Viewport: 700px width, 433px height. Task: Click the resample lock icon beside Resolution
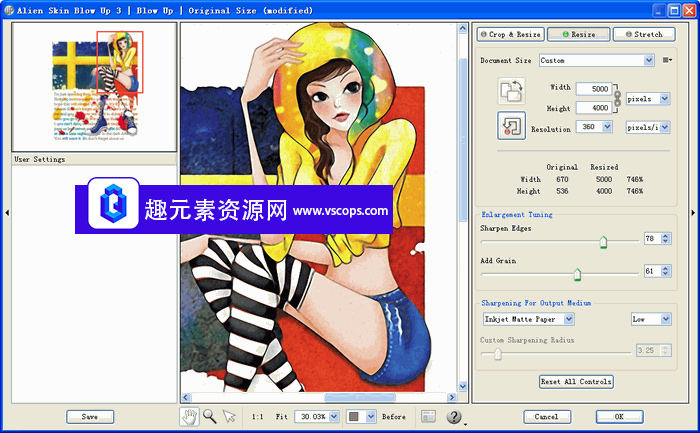pos(511,126)
